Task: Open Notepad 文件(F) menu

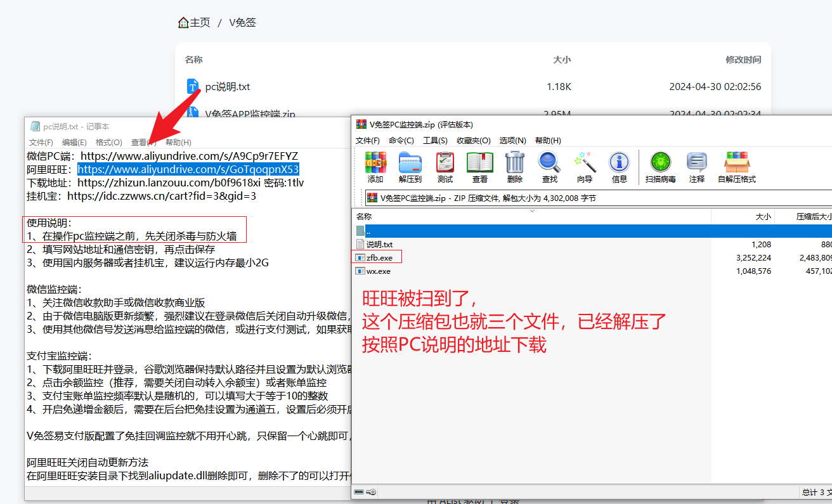Action: (41, 142)
